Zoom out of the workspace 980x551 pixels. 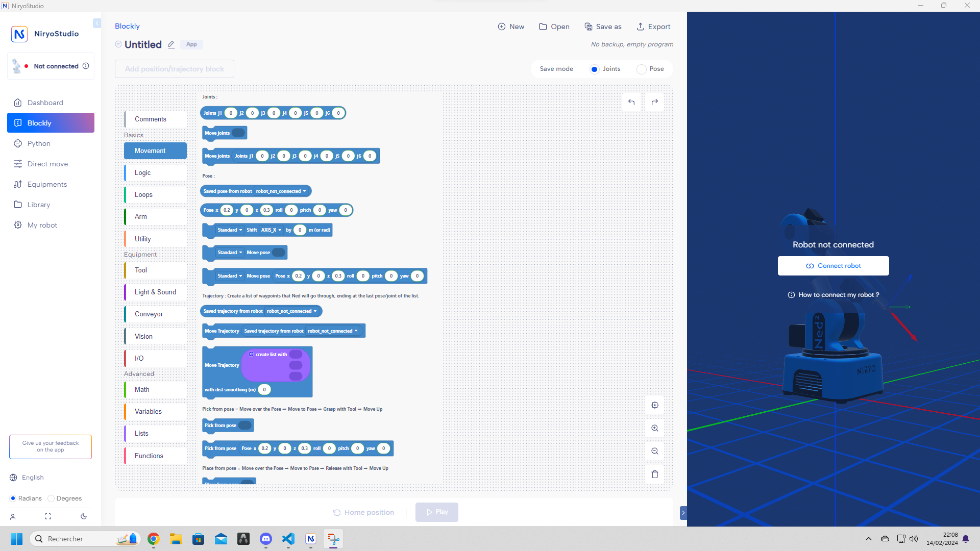click(x=655, y=451)
